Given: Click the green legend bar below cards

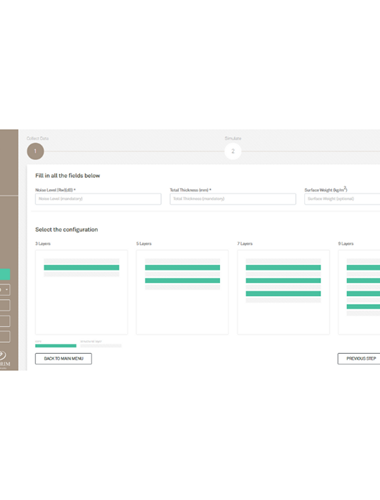Looking at the screenshot, I should point(56,346).
